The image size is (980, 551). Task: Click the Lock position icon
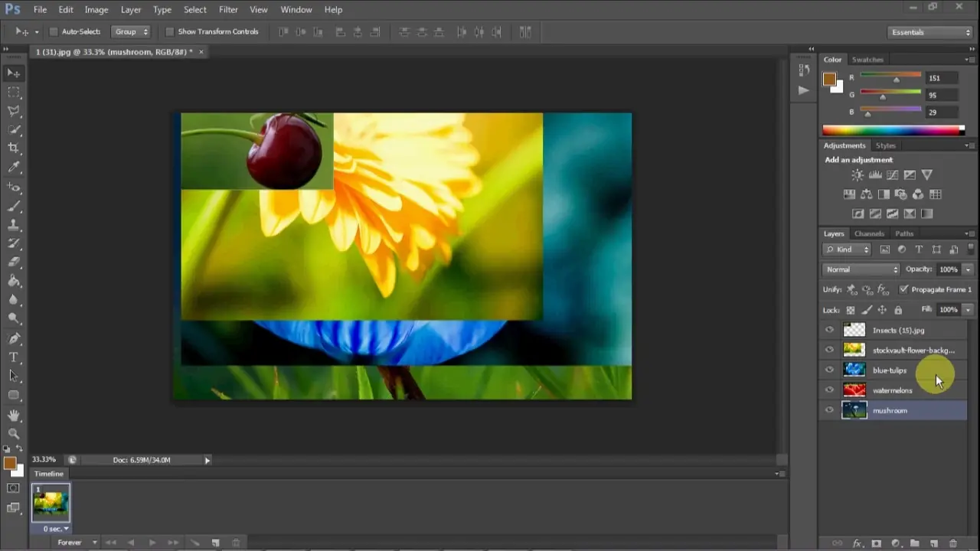click(882, 310)
